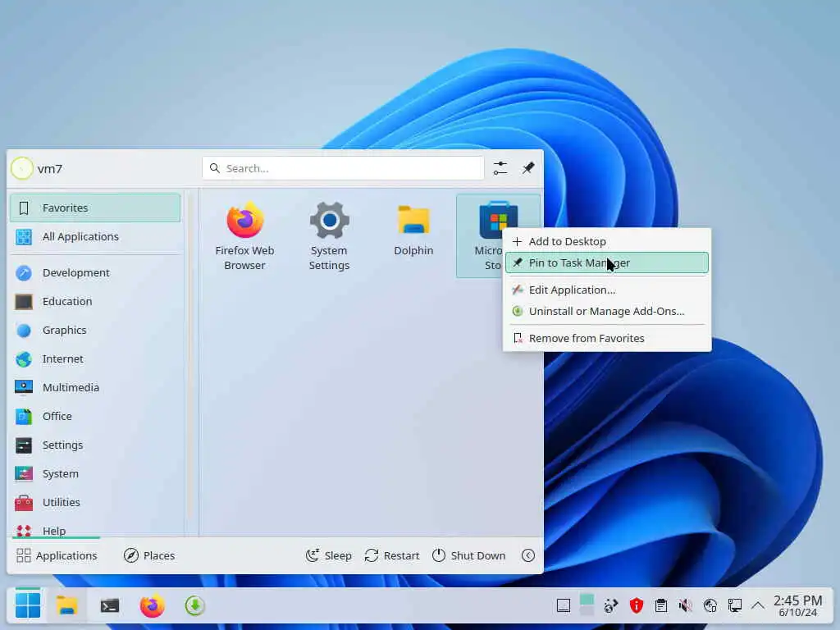Image resolution: width=840 pixels, height=630 pixels.
Task: Click the Sleep button
Action: click(x=328, y=555)
